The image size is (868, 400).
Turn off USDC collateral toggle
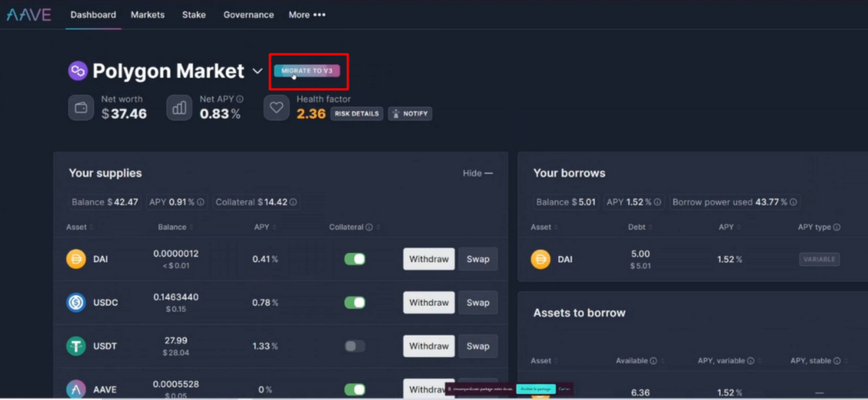click(355, 302)
